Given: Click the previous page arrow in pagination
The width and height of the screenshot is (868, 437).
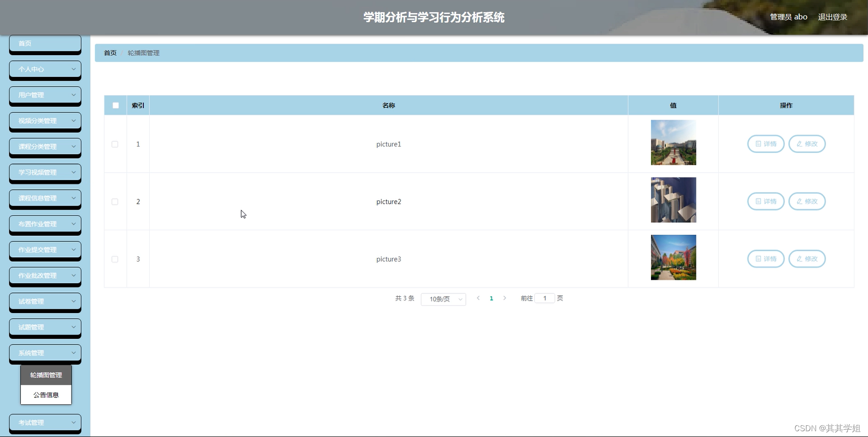Looking at the screenshot, I should click(x=478, y=298).
